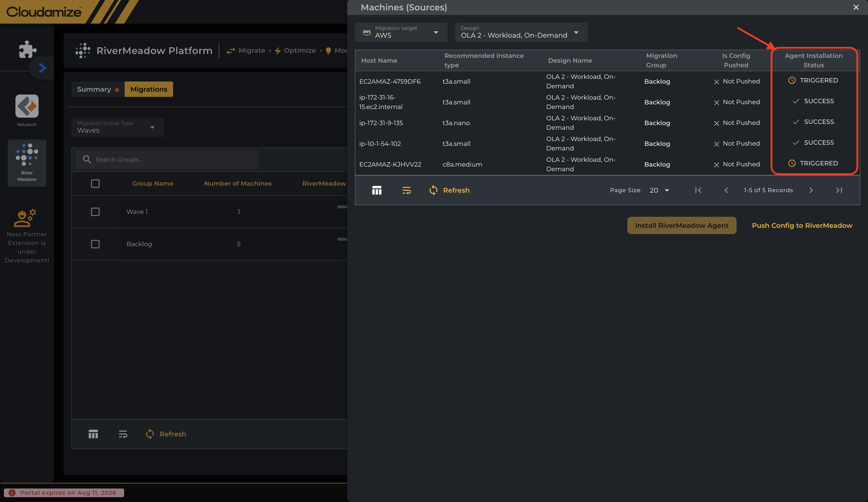Expand sidebar with blue chevron arrow
The height and width of the screenshot is (502, 868).
point(42,68)
